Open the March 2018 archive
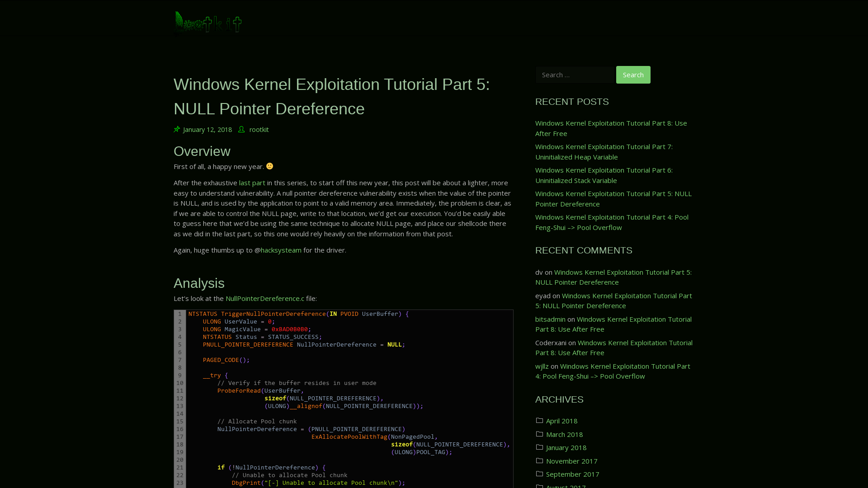868x488 pixels. coord(564,435)
